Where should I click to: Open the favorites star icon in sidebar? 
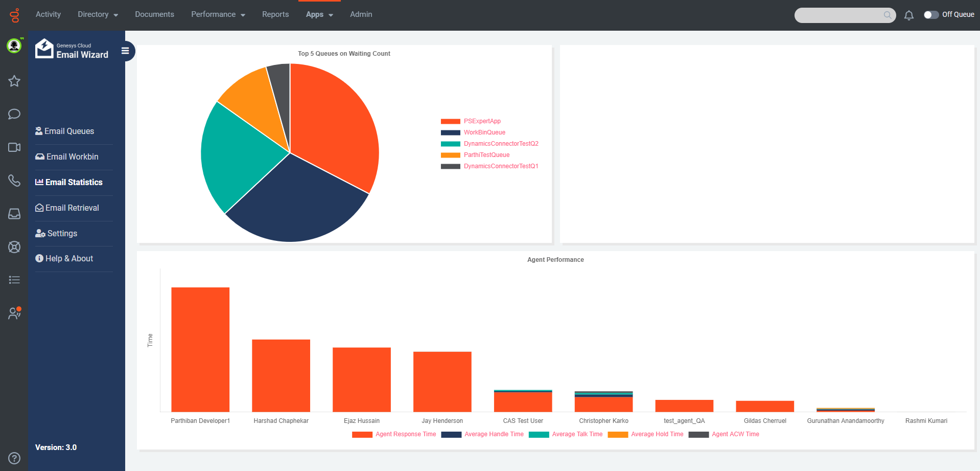pyautogui.click(x=14, y=81)
